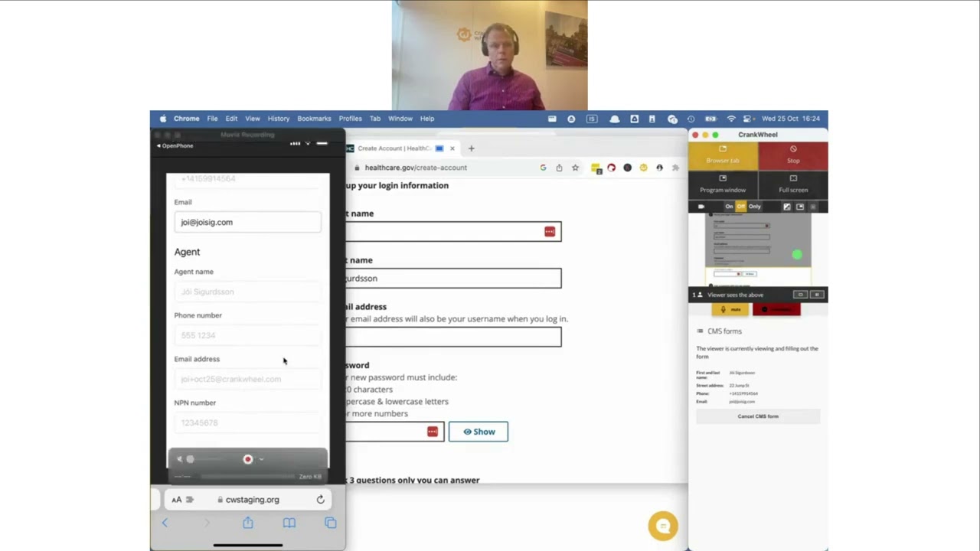Return to OpenPhone app link
Viewport: 980px width, 551px height.
point(175,145)
